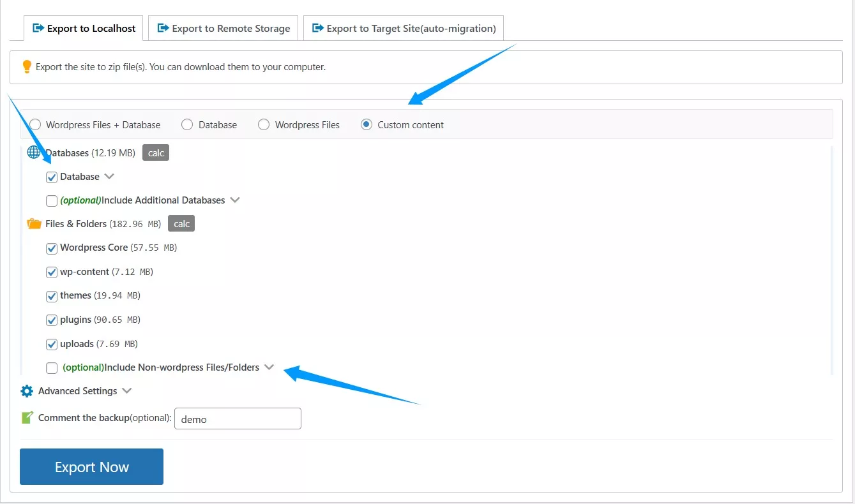
Task: Click the pencil icon beside Comment the backup
Action: pos(26,417)
